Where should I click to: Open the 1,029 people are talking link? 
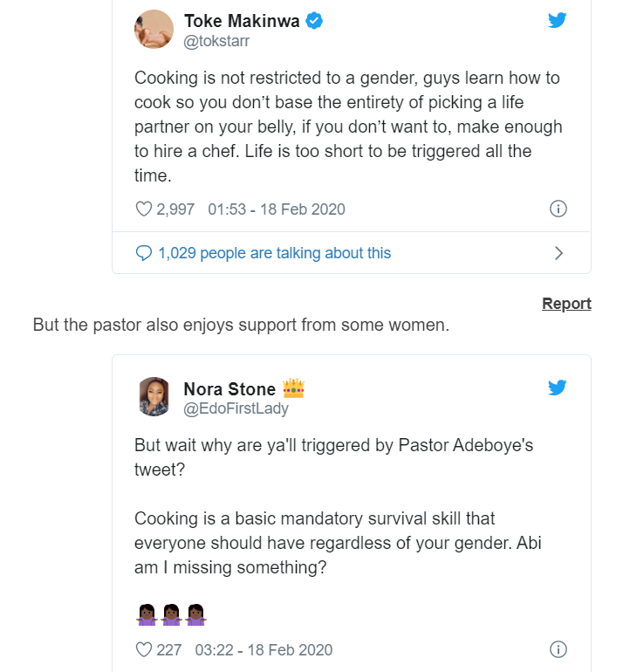(x=274, y=253)
